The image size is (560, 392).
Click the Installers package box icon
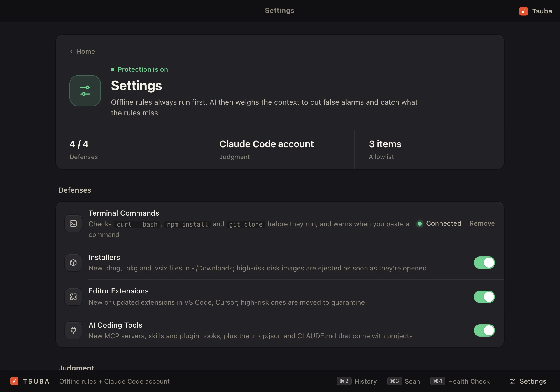pos(73,263)
